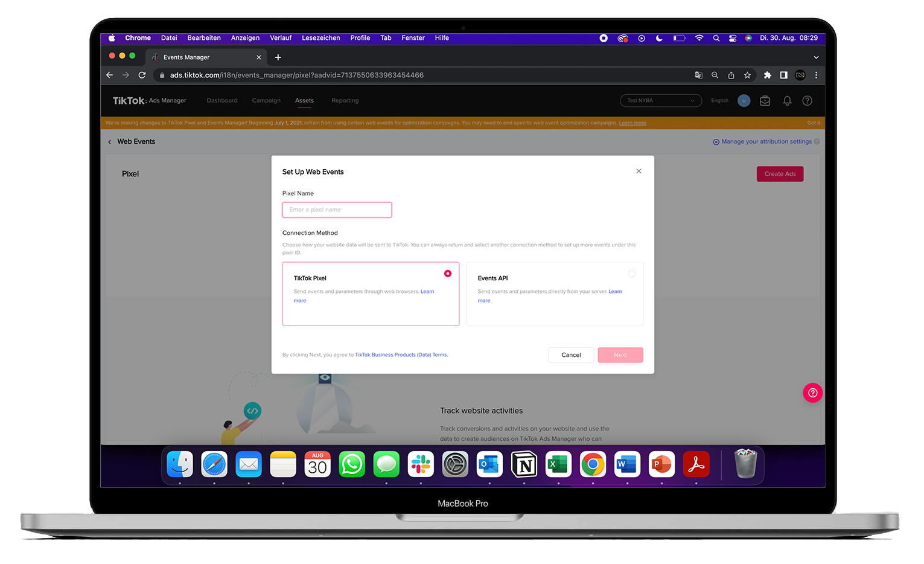
Task: Open WhatsApp from the dock
Action: 352,464
